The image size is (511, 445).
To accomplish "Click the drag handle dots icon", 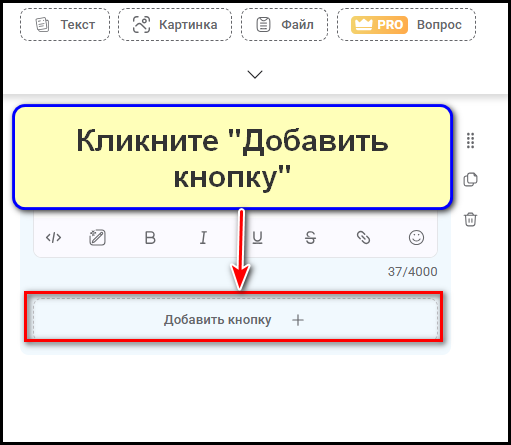I will (x=470, y=140).
